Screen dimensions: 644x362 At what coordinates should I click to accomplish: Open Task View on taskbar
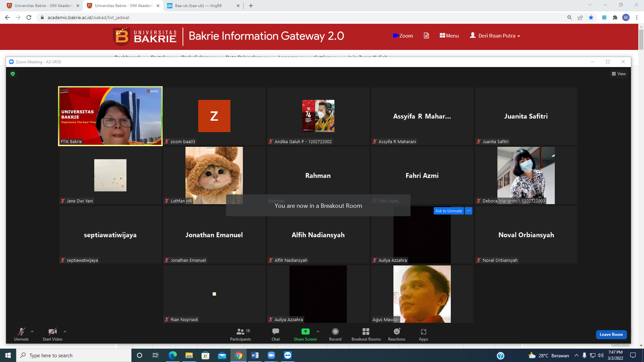(x=156, y=355)
